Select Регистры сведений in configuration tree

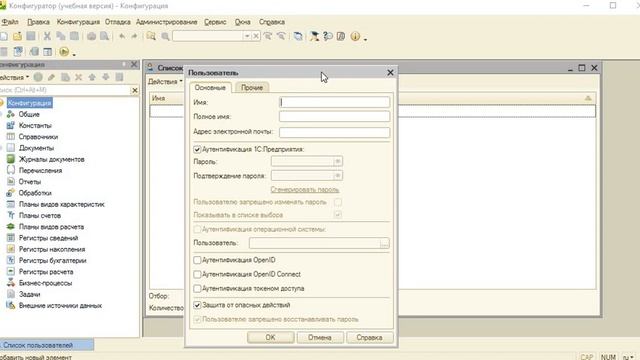48,238
